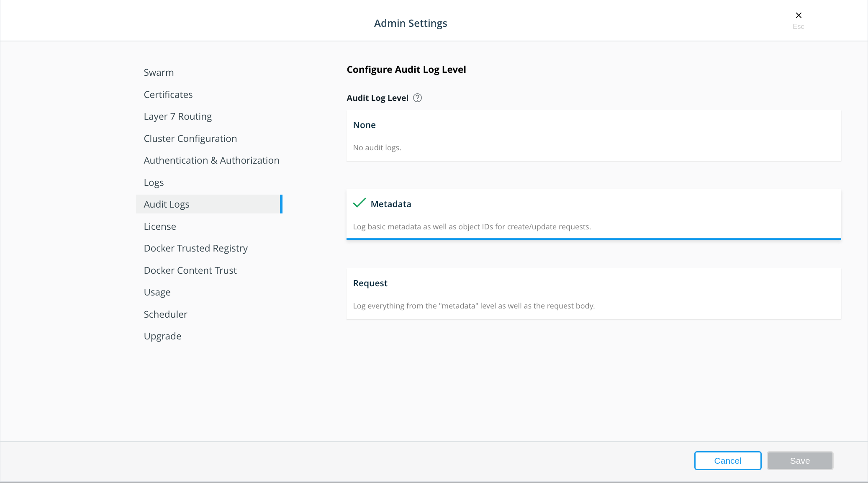
Task: Open the Swarm settings section
Action: 159,72
